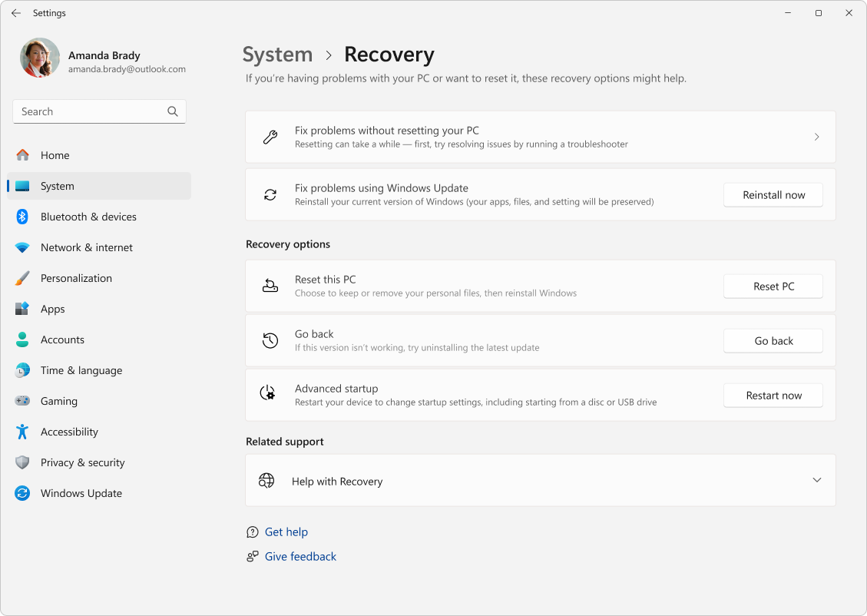The width and height of the screenshot is (867, 616).
Task: Click the Privacy & security shield icon
Action: pyautogui.click(x=22, y=462)
